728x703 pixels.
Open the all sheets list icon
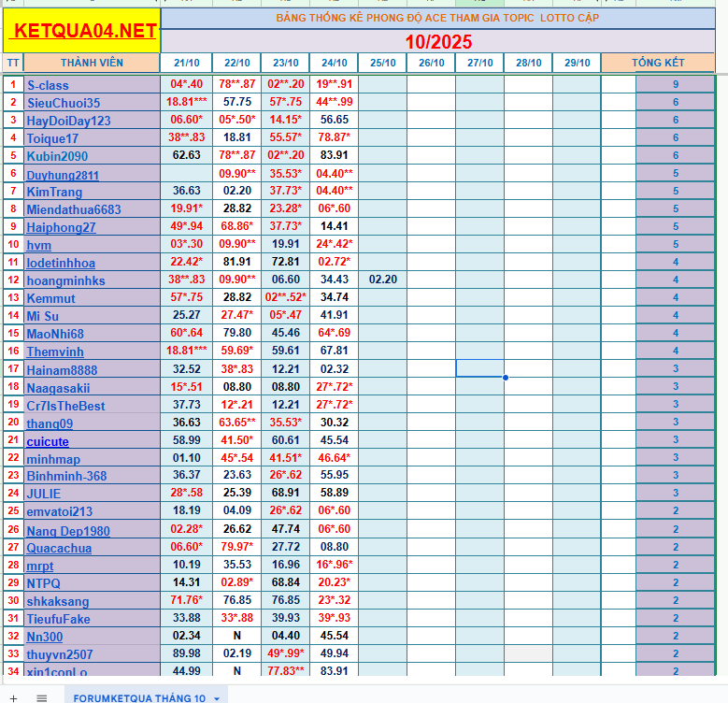[41, 697]
